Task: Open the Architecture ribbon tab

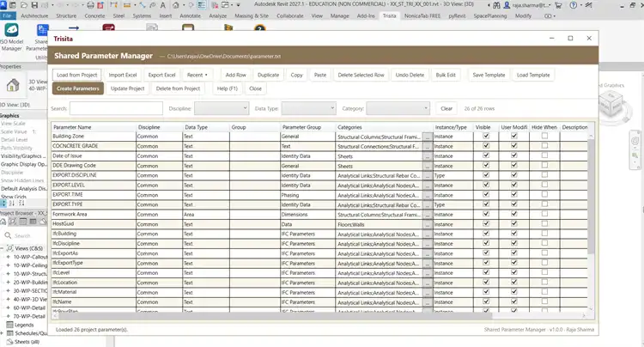Action: (x=34, y=15)
